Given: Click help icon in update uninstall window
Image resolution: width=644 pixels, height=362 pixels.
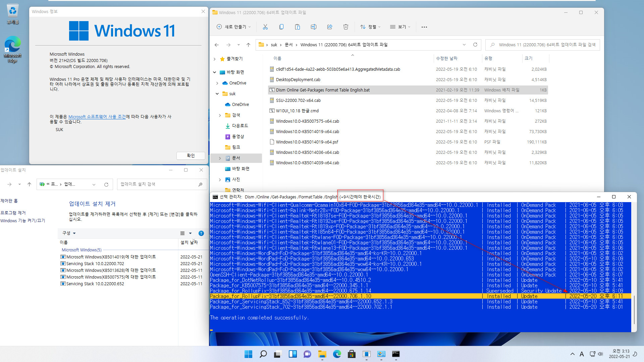Looking at the screenshot, I should coord(201,233).
